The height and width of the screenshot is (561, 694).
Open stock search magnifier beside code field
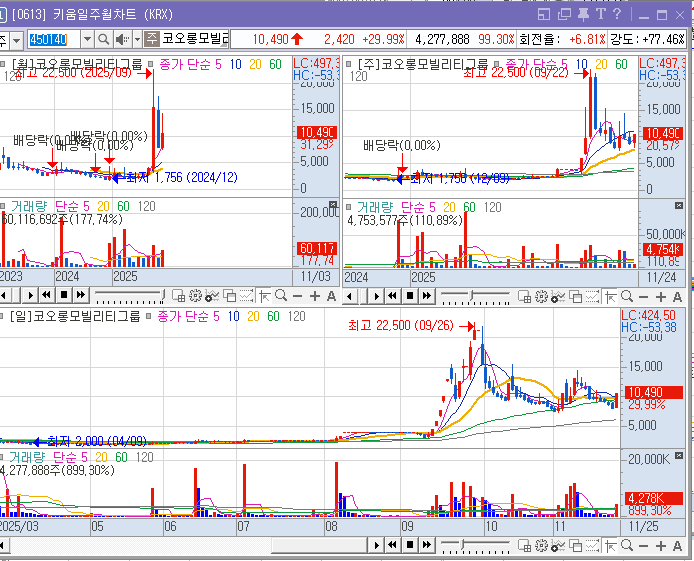[104, 39]
